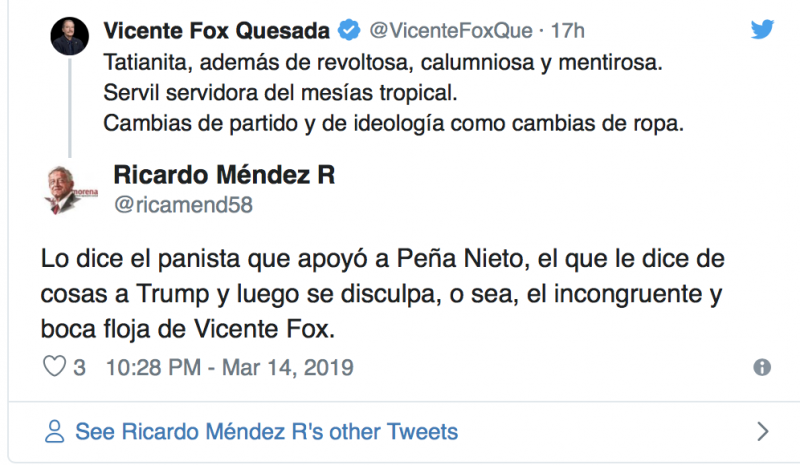This screenshot has width=800, height=465.
Task: Expand the right chevron arrow
Action: pyautogui.click(x=763, y=432)
